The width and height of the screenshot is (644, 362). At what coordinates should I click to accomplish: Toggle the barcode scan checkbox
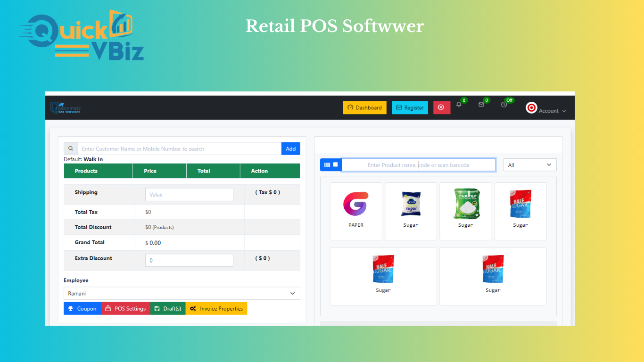(336, 165)
